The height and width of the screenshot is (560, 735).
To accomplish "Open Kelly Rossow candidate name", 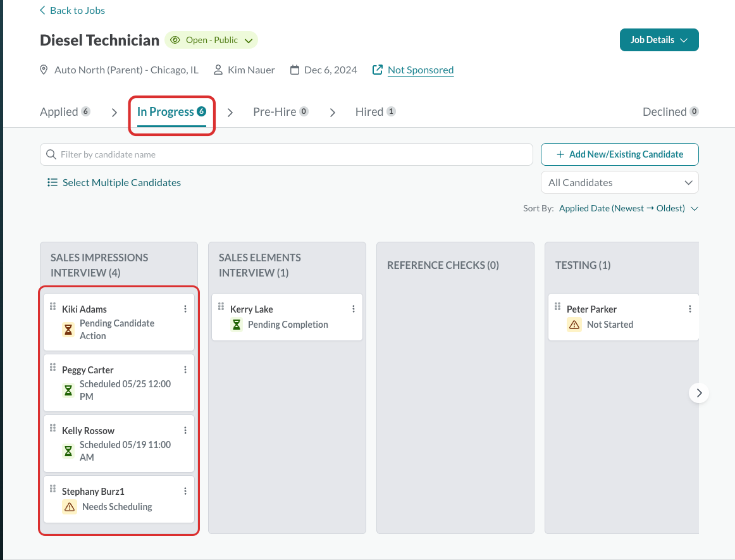I will [88, 430].
